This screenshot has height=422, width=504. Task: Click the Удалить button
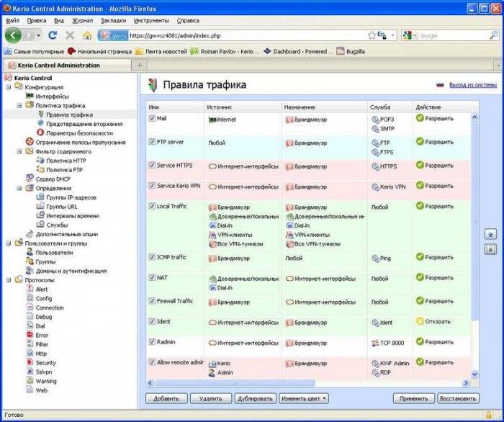pyautogui.click(x=210, y=398)
